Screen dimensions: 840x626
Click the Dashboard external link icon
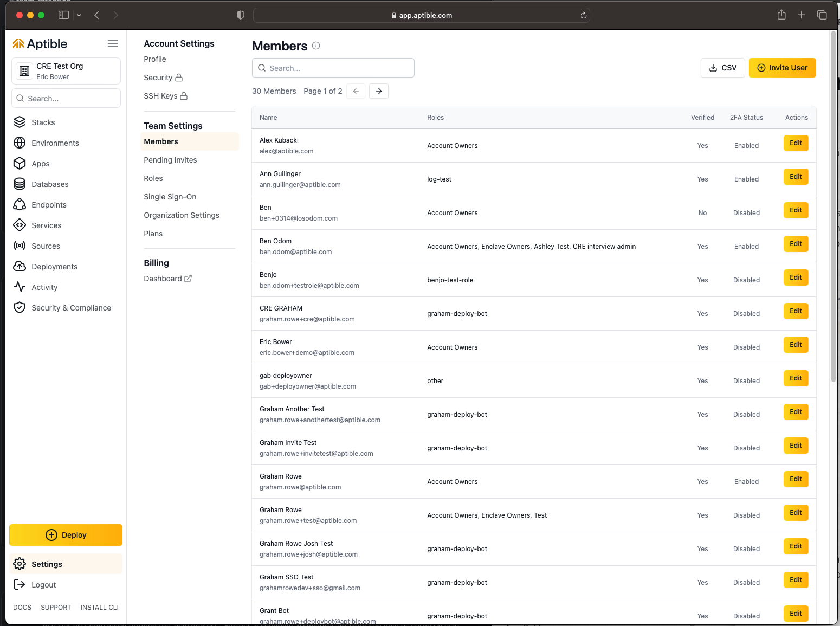[x=188, y=279]
